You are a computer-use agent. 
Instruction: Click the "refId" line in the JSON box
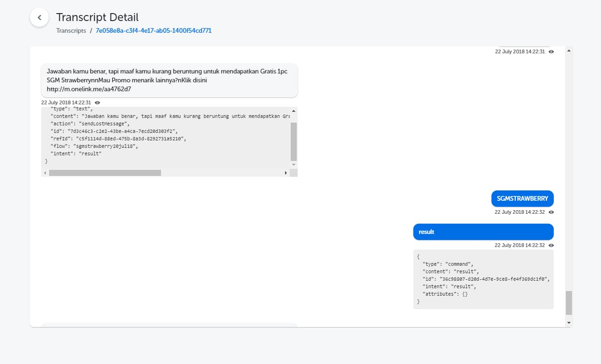click(x=118, y=138)
